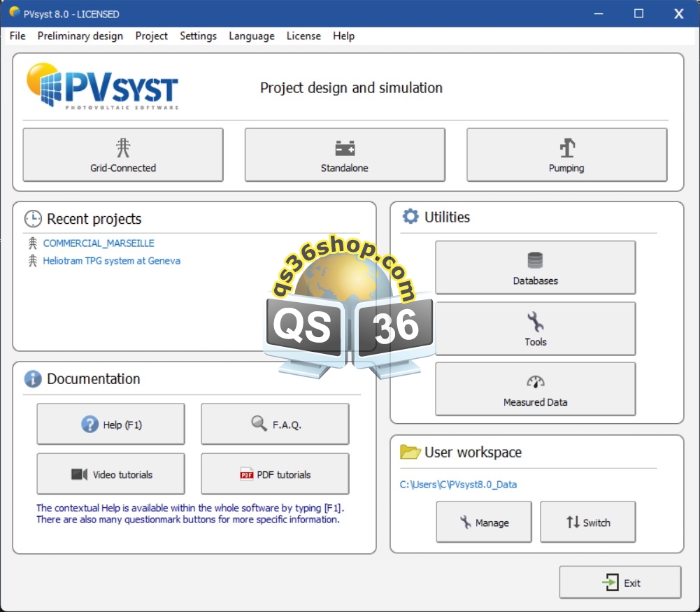Viewport: 700px width, 612px height.
Task: Open Heliotram TPG system at Geneva project
Action: pyautogui.click(x=112, y=261)
